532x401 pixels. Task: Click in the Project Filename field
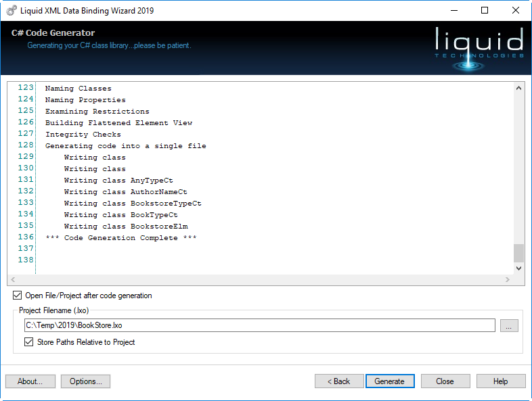(x=259, y=325)
